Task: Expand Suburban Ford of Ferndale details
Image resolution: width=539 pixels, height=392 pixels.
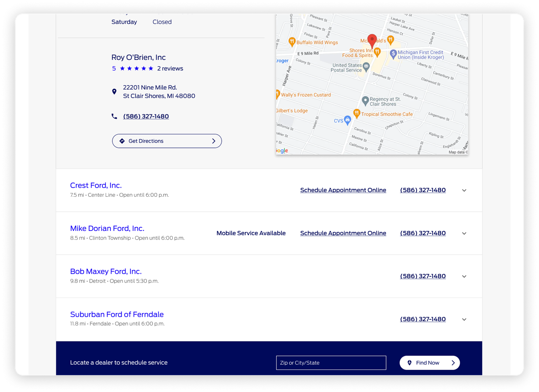Action: [464, 319]
